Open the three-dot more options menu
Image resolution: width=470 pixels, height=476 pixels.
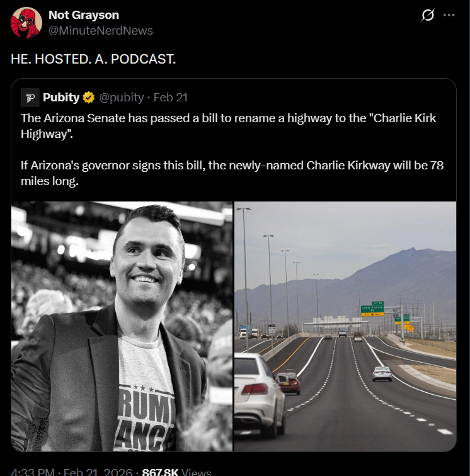coord(449,15)
